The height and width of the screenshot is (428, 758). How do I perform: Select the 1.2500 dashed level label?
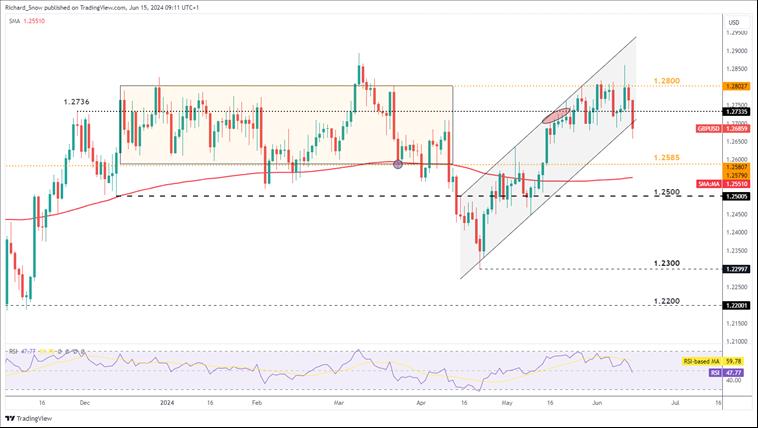(x=666, y=191)
